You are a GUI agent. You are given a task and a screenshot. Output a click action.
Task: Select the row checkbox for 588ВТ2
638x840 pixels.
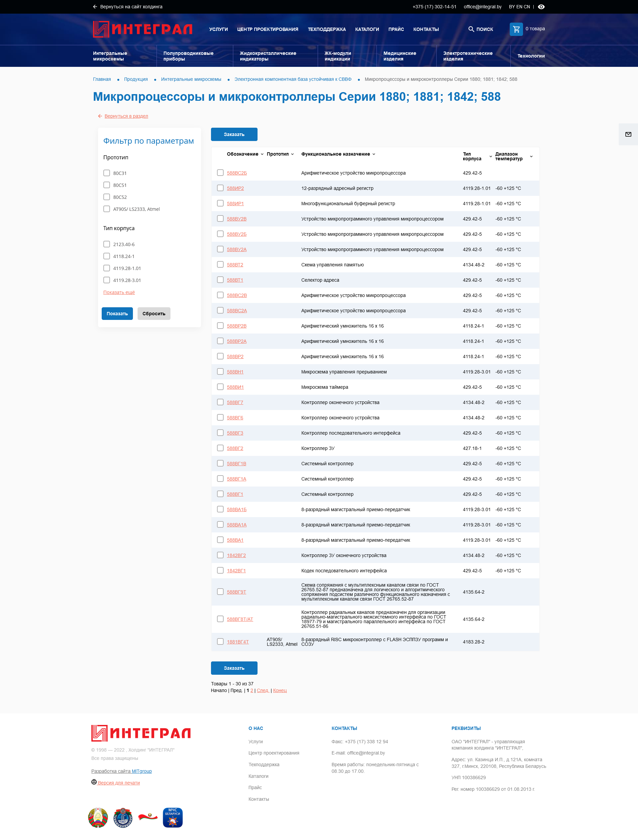220,265
